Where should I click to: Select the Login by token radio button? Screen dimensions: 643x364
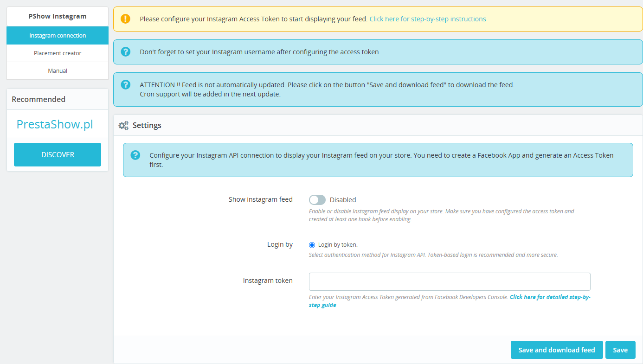point(312,245)
